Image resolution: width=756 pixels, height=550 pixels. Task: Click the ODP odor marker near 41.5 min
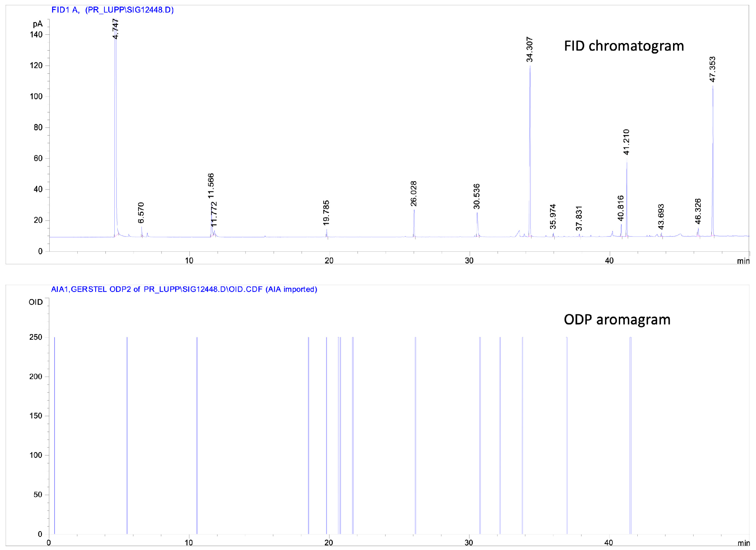pos(630,436)
